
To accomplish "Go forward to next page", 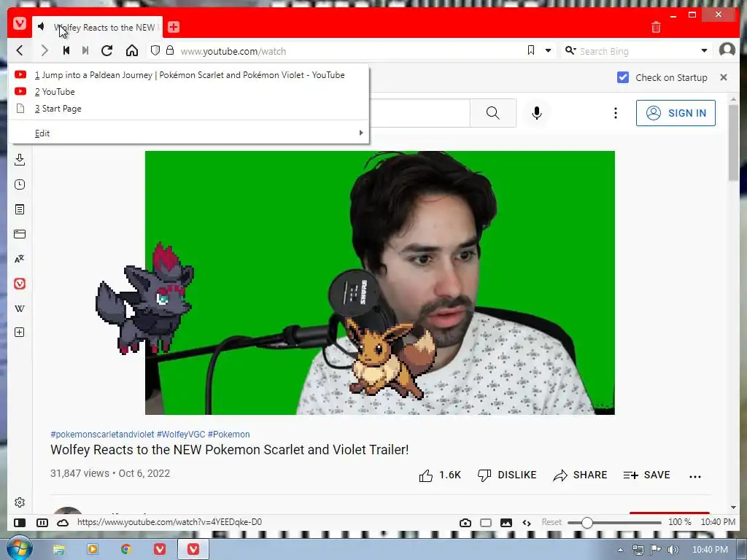I will (44, 50).
